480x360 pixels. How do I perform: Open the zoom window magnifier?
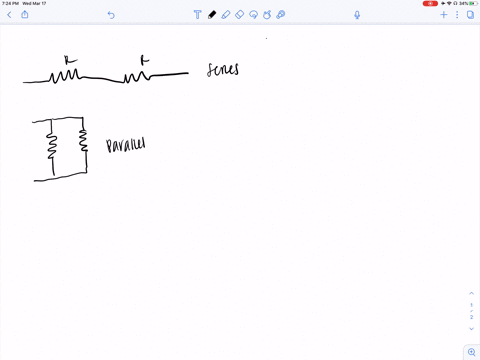pos(472,352)
